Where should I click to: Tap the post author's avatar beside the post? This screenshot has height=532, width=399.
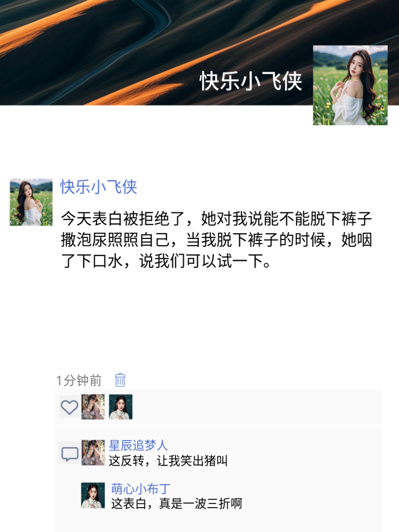(31, 202)
